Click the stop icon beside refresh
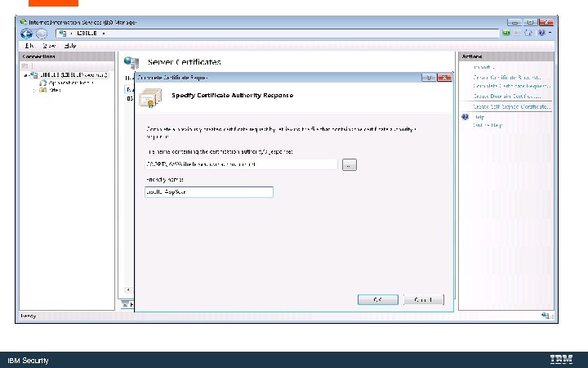This screenshot has width=588, height=368. [518, 33]
